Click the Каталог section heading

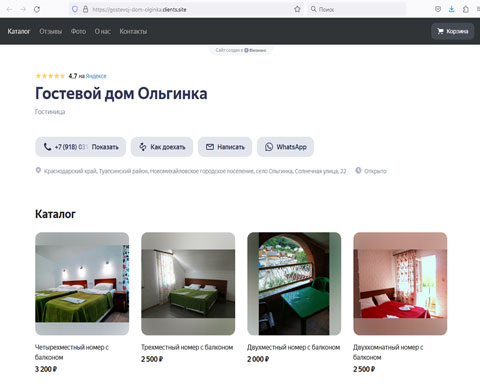55,214
